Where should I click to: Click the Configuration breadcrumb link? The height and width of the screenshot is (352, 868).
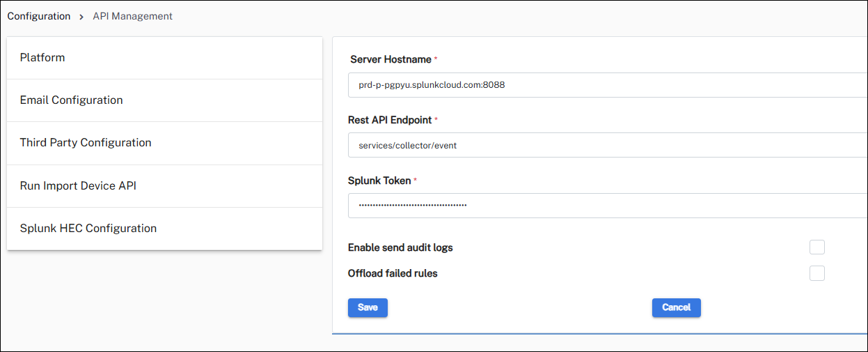point(39,16)
